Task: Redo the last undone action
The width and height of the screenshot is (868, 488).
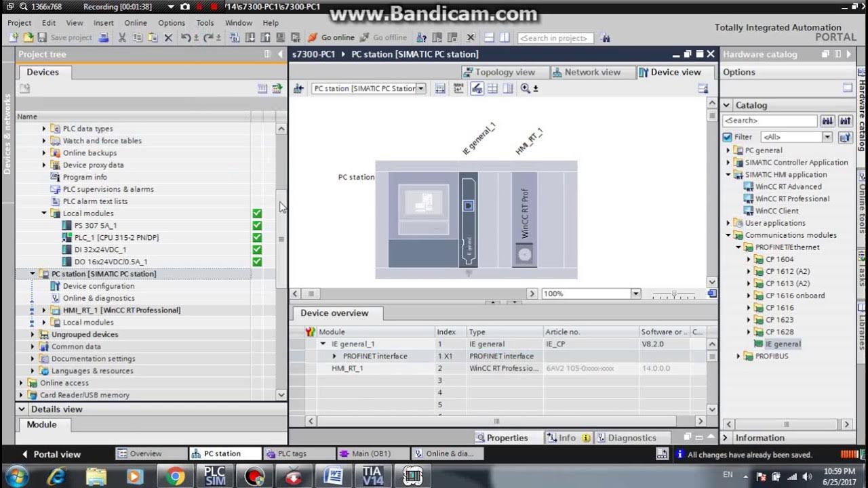Action: click(208, 37)
